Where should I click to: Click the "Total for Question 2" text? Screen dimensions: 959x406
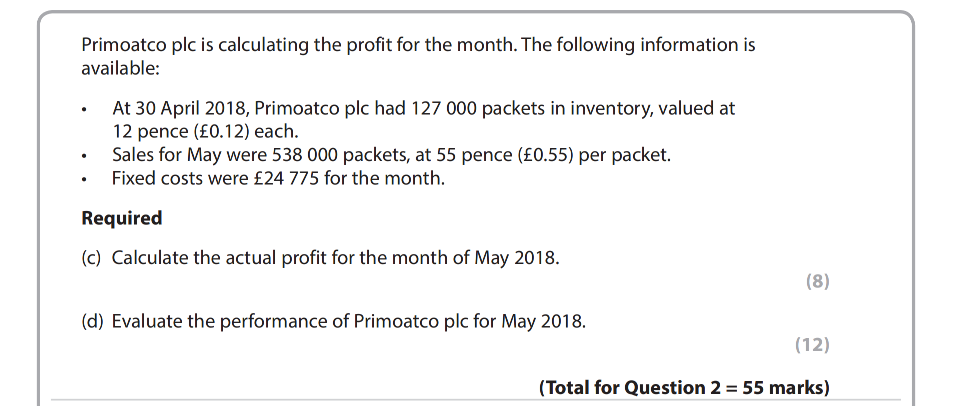634,388
